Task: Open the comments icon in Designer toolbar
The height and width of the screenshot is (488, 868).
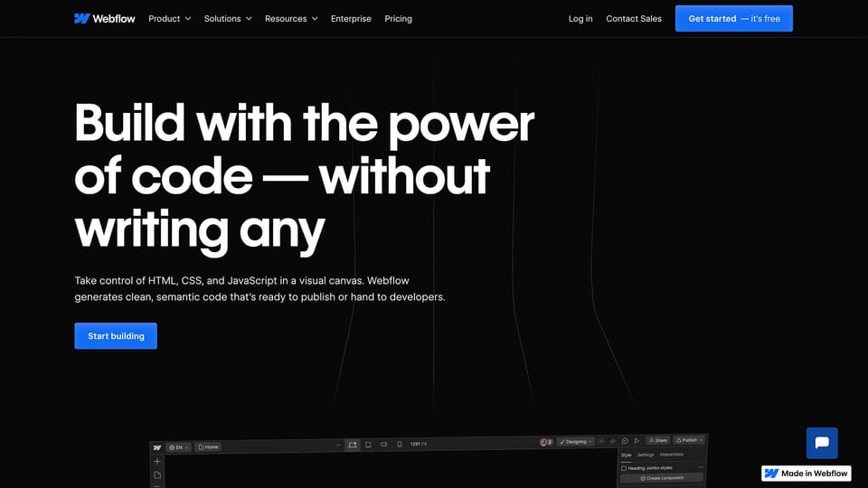Action: click(x=625, y=441)
